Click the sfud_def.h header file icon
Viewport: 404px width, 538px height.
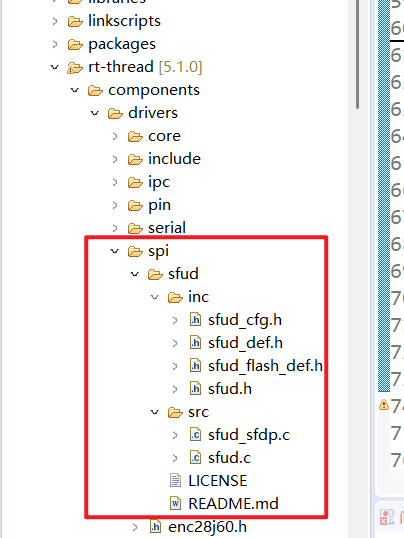tap(195, 343)
